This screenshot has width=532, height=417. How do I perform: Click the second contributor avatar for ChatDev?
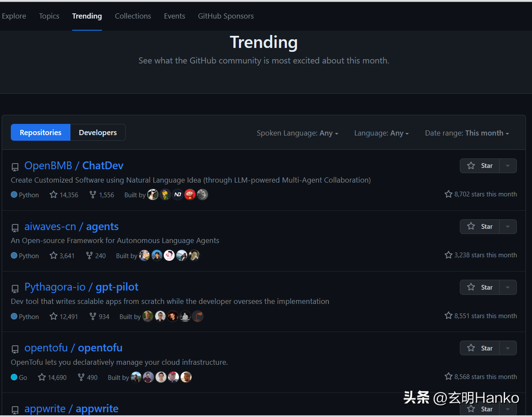point(166,195)
